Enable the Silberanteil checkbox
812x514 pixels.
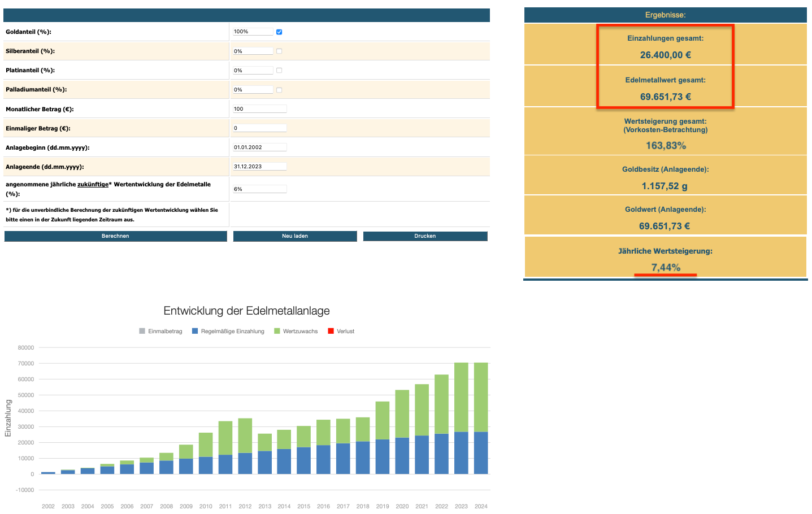(279, 51)
